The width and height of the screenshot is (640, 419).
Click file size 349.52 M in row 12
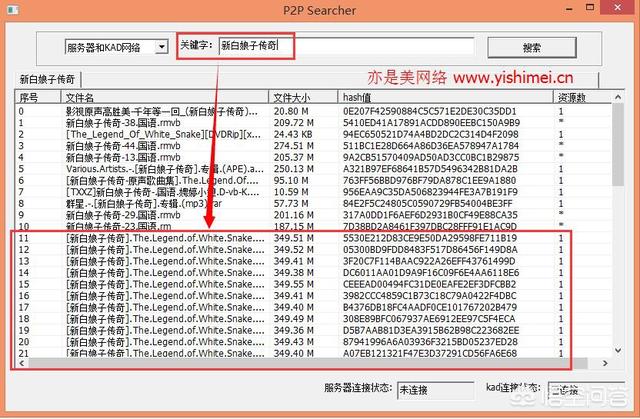293,249
